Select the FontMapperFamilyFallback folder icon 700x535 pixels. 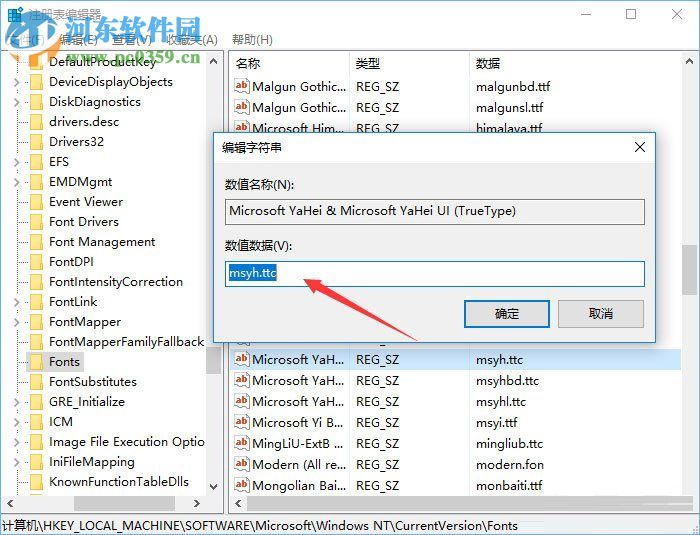[x=36, y=342]
